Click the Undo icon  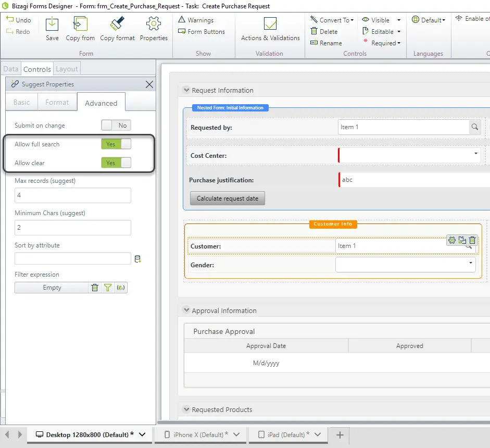[10, 19]
